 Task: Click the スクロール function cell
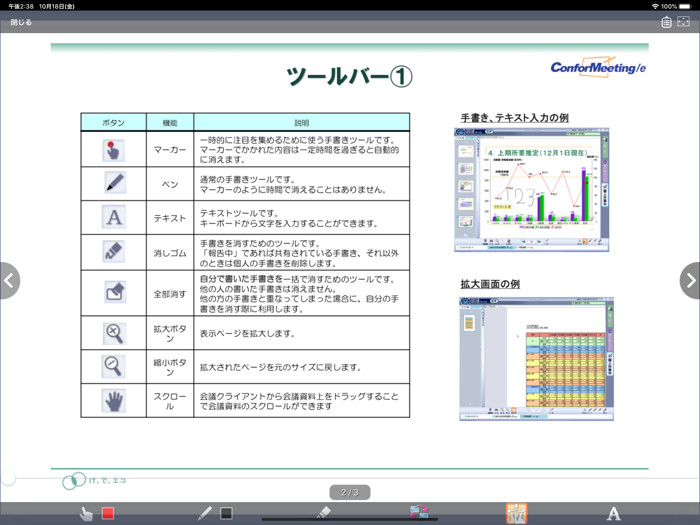point(170,401)
